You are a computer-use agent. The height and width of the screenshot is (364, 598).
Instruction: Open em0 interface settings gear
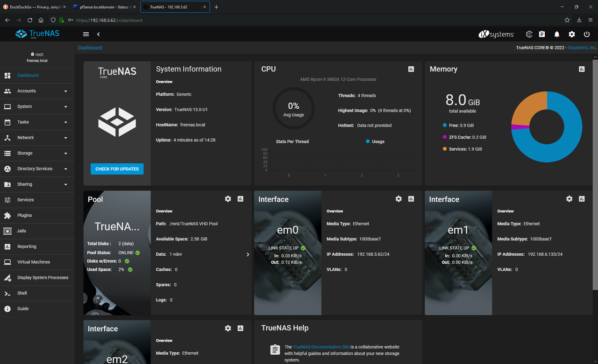click(x=399, y=199)
